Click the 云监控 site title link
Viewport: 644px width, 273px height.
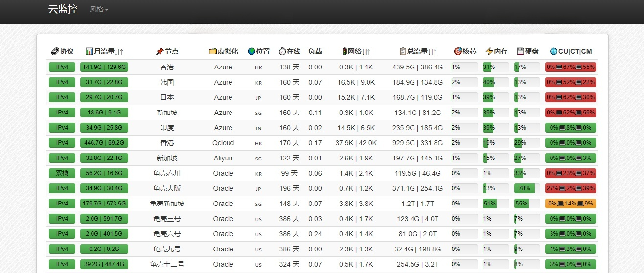pos(63,9)
